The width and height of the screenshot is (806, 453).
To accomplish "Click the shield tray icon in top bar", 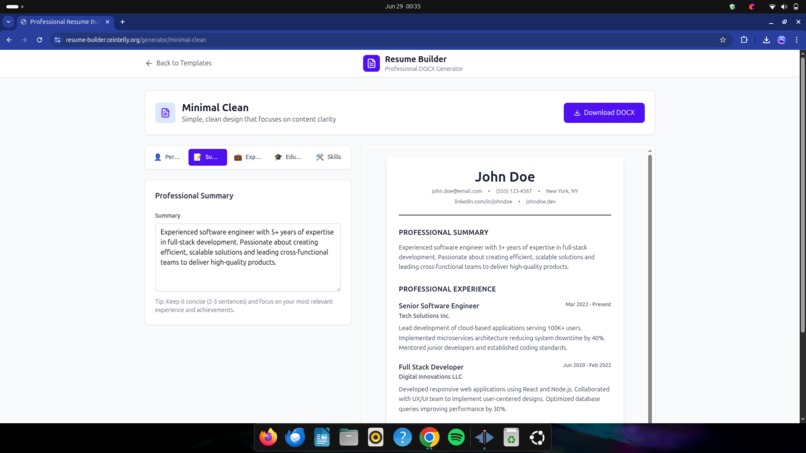I will click(732, 7).
